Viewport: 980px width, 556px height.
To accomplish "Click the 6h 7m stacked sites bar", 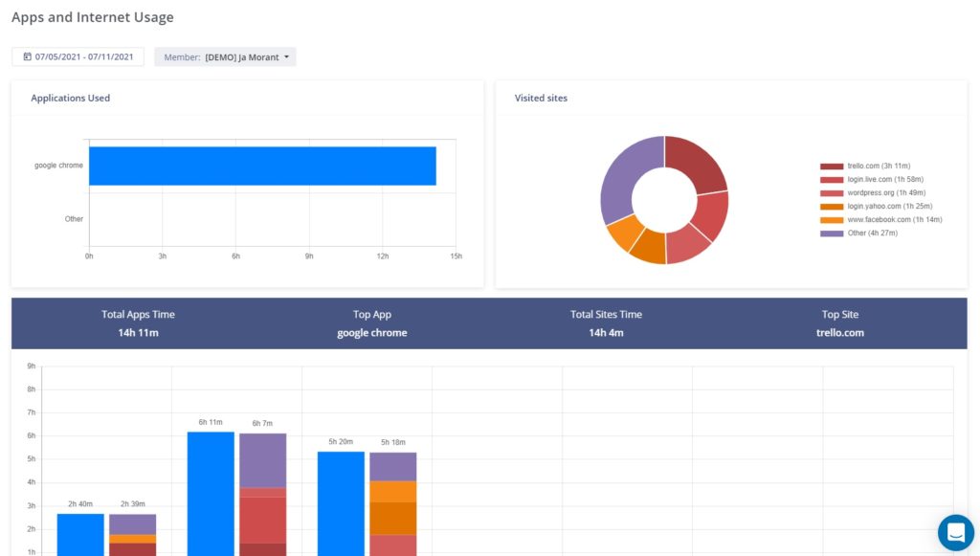I will pyautogui.click(x=262, y=494).
